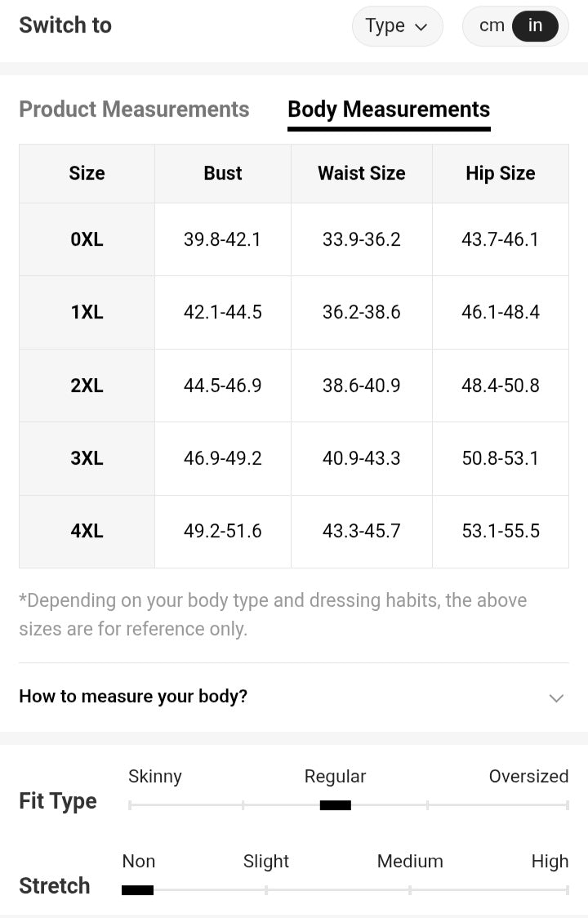Click the Hip Size column header
Image resolution: width=588 pixels, height=918 pixels.
[x=500, y=173]
